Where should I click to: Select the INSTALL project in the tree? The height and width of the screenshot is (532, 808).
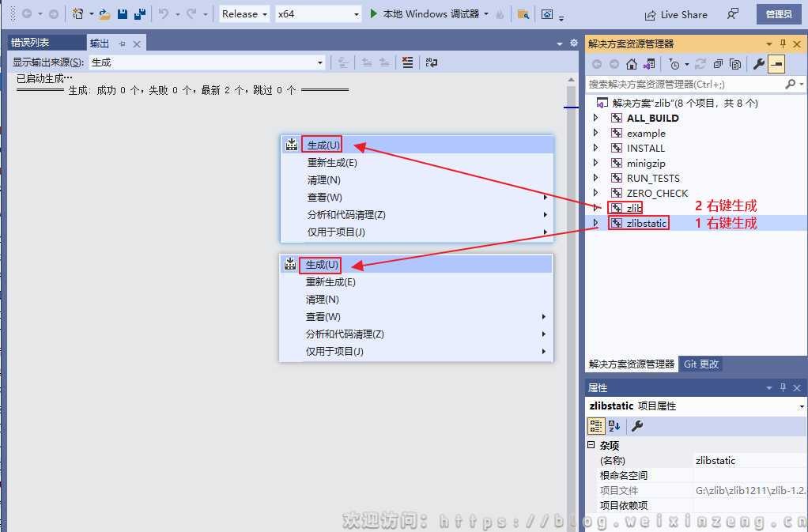pos(646,149)
